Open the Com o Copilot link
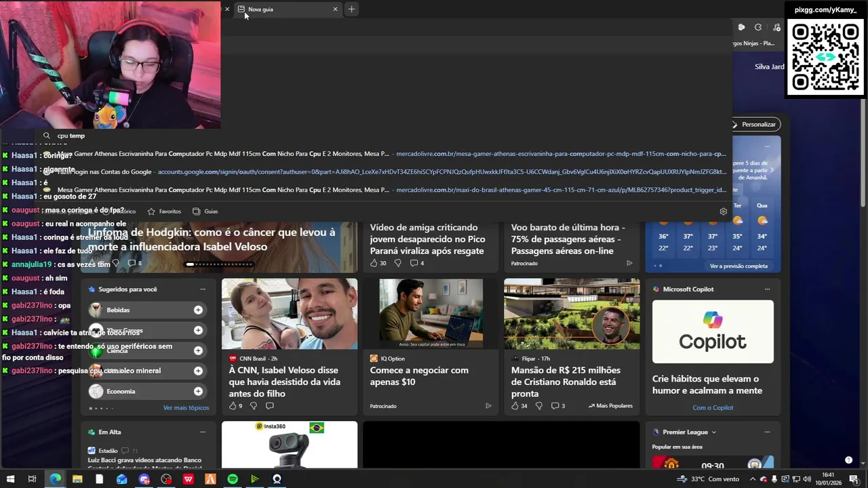This screenshot has width=868, height=488. pos(713,407)
